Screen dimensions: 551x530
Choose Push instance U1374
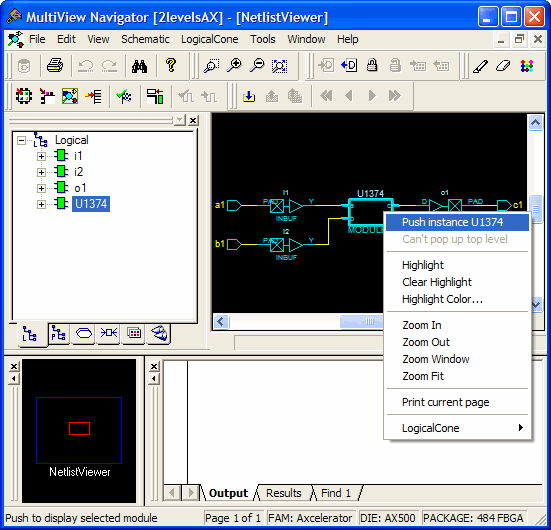[457, 222]
